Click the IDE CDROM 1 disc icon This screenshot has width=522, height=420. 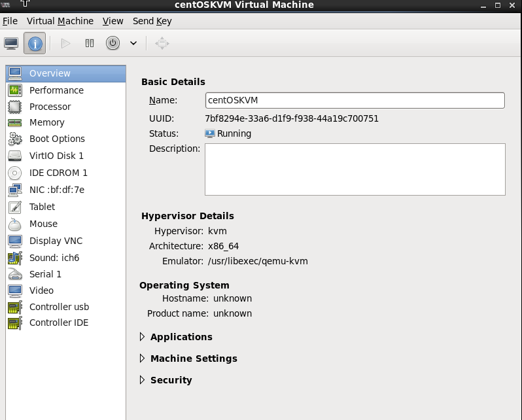(15, 173)
